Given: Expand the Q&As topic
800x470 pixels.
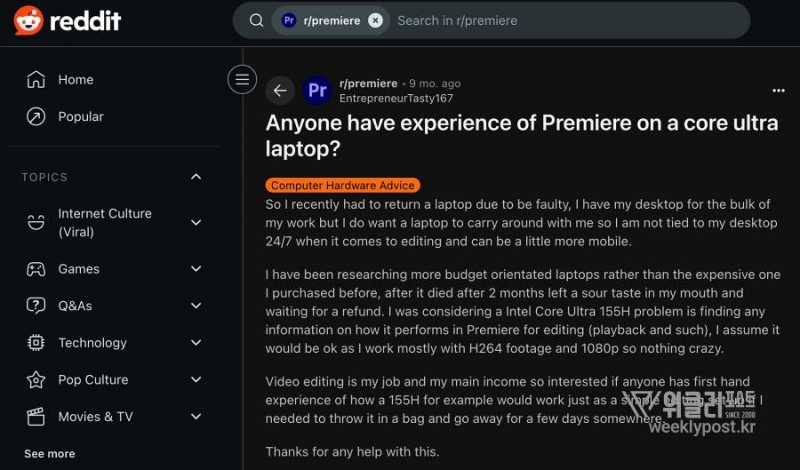Looking at the screenshot, I should click(196, 306).
